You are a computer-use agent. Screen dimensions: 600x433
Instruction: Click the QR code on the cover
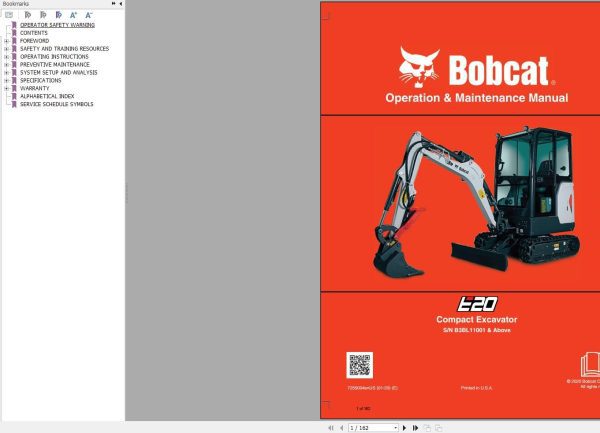point(360,365)
